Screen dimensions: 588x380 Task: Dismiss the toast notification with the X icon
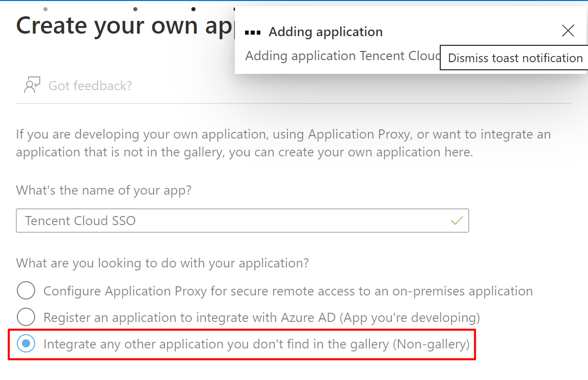(568, 31)
